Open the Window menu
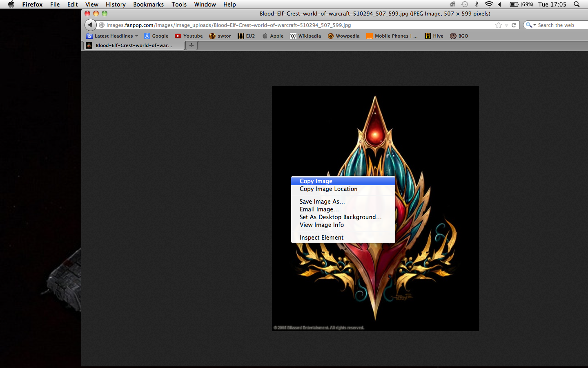Viewport: 588px width, 368px height. coord(205,4)
